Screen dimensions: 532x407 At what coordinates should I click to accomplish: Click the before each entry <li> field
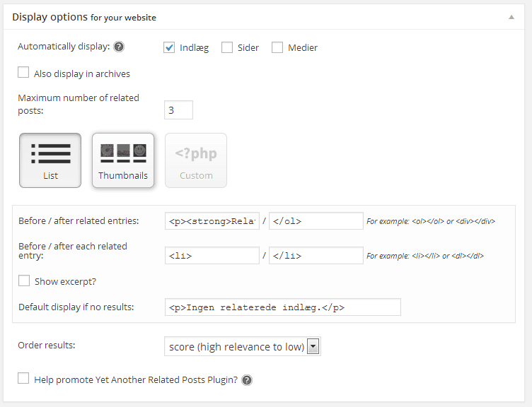tap(212, 256)
